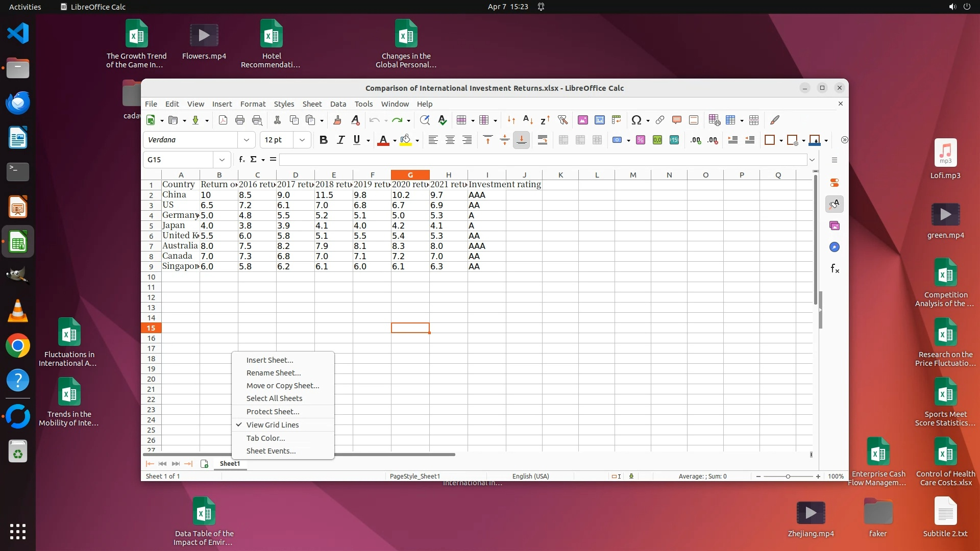980x551 pixels.
Task: Open the Data menu
Action: click(337, 104)
